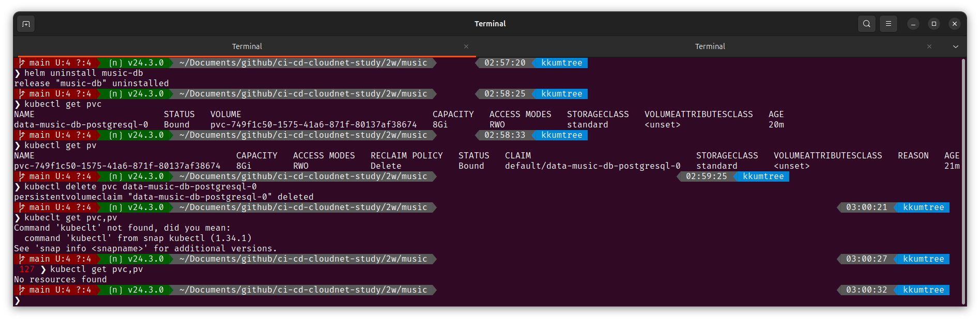Click the 'helm uninstall music-db' command
The image size is (980, 321).
84,73
